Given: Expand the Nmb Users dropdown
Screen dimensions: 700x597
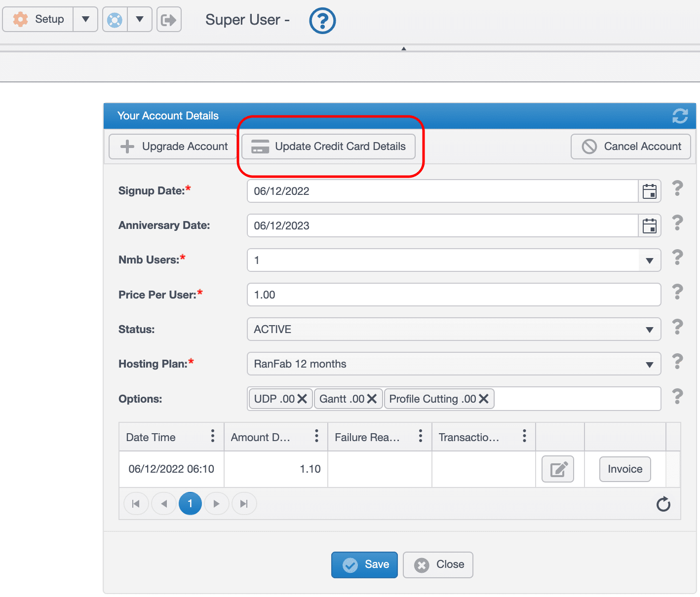Looking at the screenshot, I should 649,260.
